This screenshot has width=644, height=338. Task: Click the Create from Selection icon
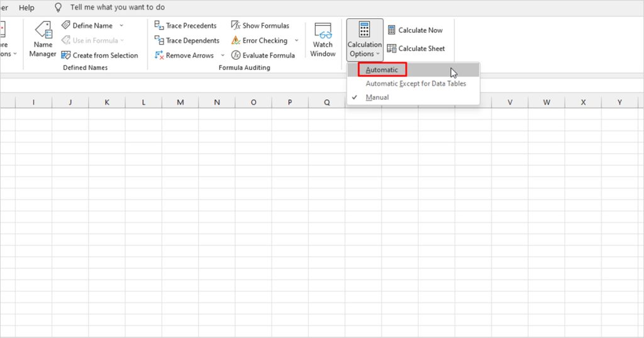[65, 55]
